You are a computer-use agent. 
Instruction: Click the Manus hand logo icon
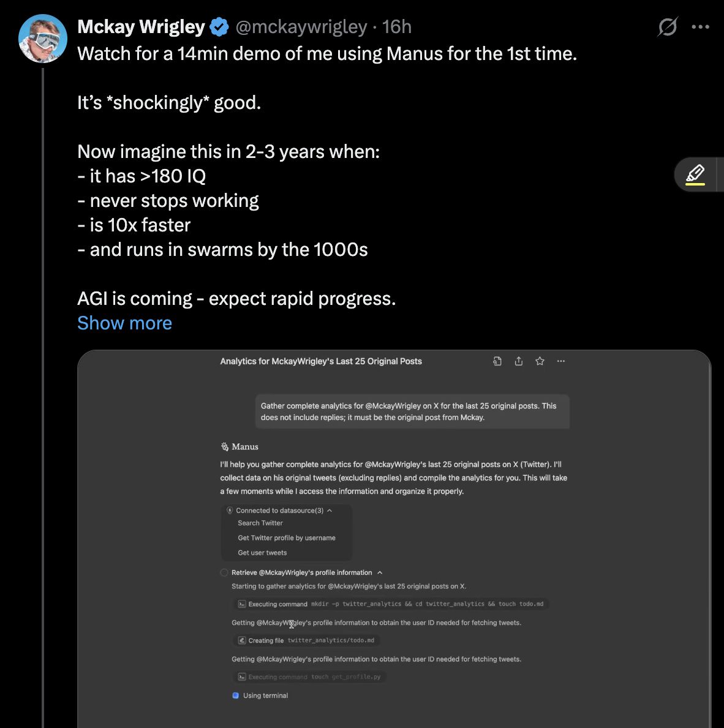coord(225,447)
